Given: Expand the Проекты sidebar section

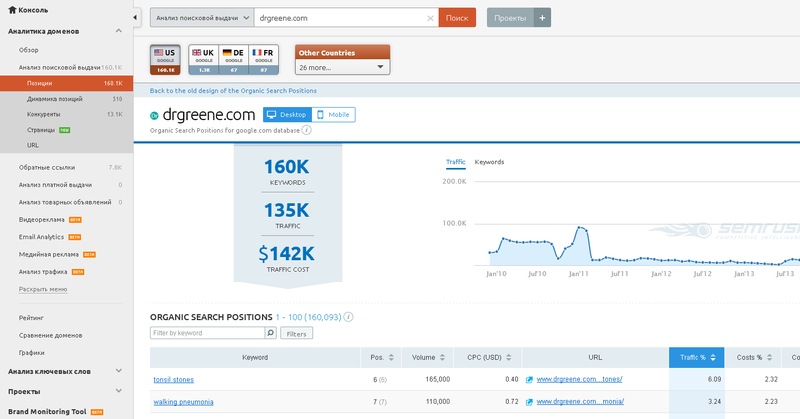Looking at the screenshot, I should click(x=118, y=391).
